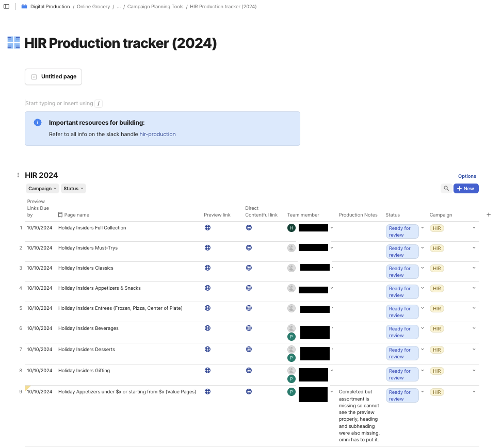This screenshot has width=502, height=448.
Task: Open the preview link globe for Holiday Insiders Full Collection
Action: pyautogui.click(x=207, y=227)
